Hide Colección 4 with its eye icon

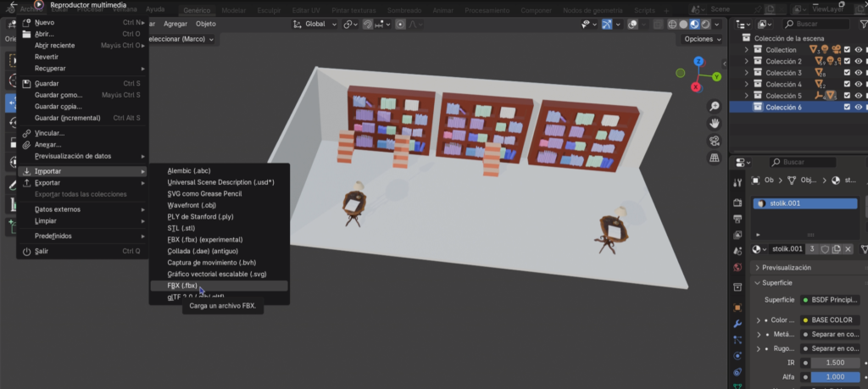(859, 85)
